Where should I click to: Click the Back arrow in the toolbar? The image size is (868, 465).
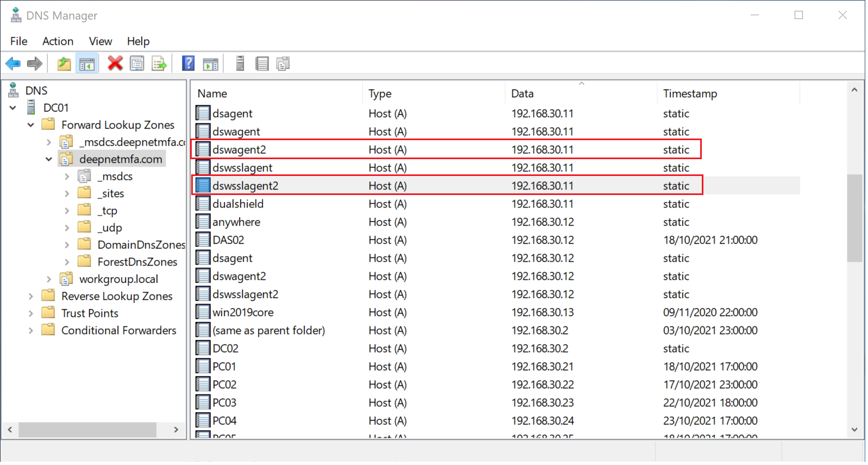[13, 64]
